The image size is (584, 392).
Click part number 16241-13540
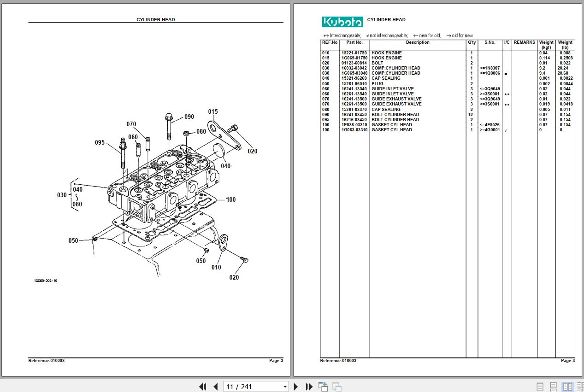[354, 89]
